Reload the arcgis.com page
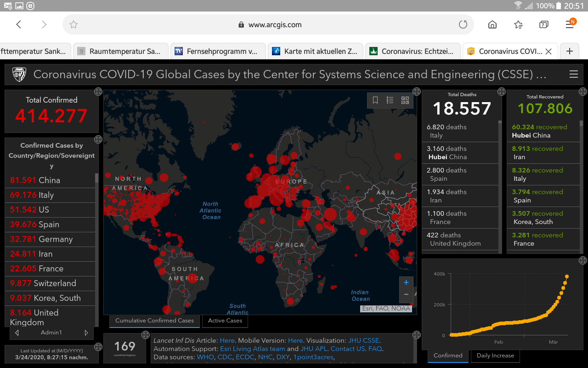Screen dimensions: 588x368 (463, 25)
